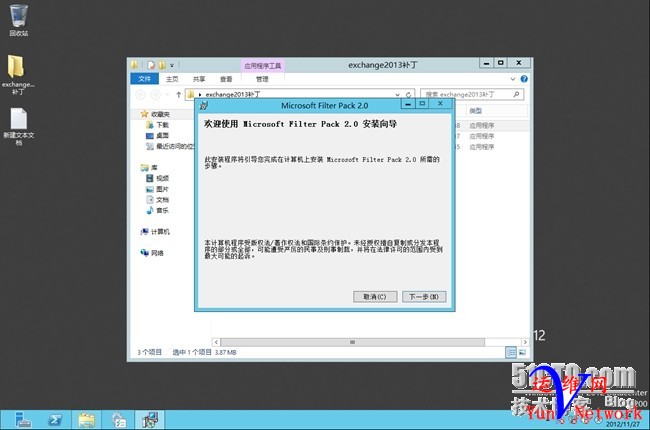Expand the ribbon with the chevron
The image size is (650, 430).
point(513,79)
